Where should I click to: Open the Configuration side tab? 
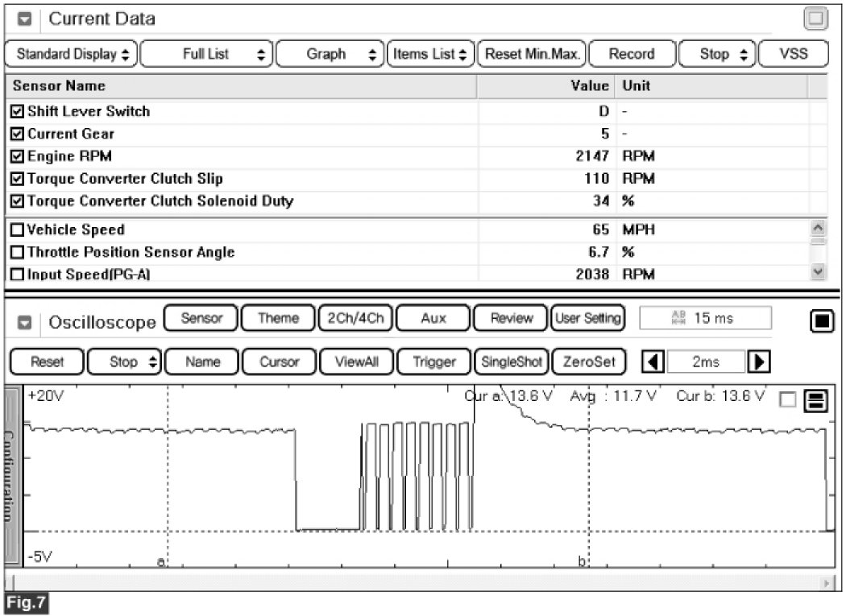(14, 475)
